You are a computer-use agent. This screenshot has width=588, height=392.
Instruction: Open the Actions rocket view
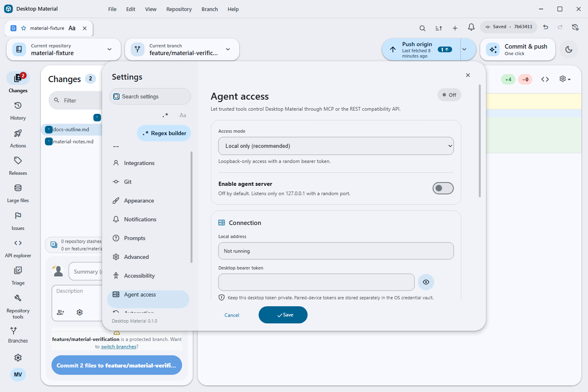click(x=18, y=138)
